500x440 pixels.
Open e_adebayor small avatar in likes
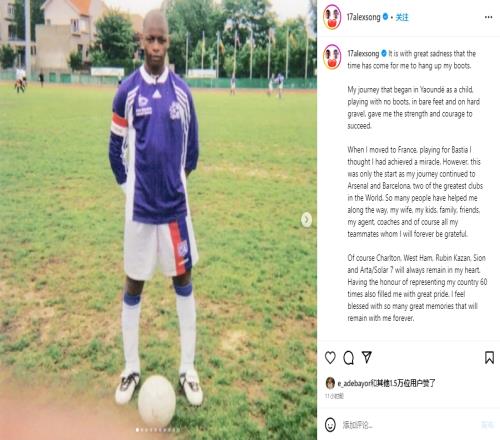click(x=330, y=383)
